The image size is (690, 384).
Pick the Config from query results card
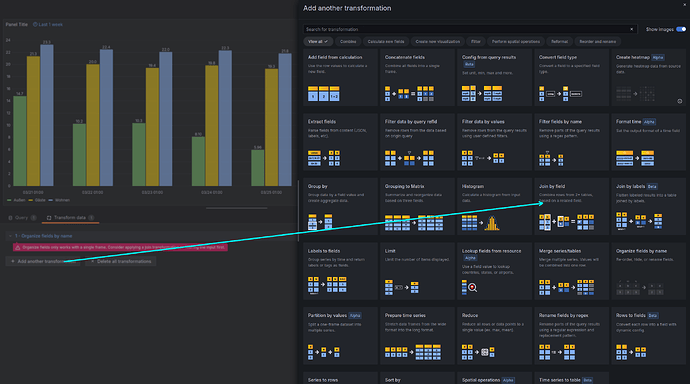pos(494,77)
